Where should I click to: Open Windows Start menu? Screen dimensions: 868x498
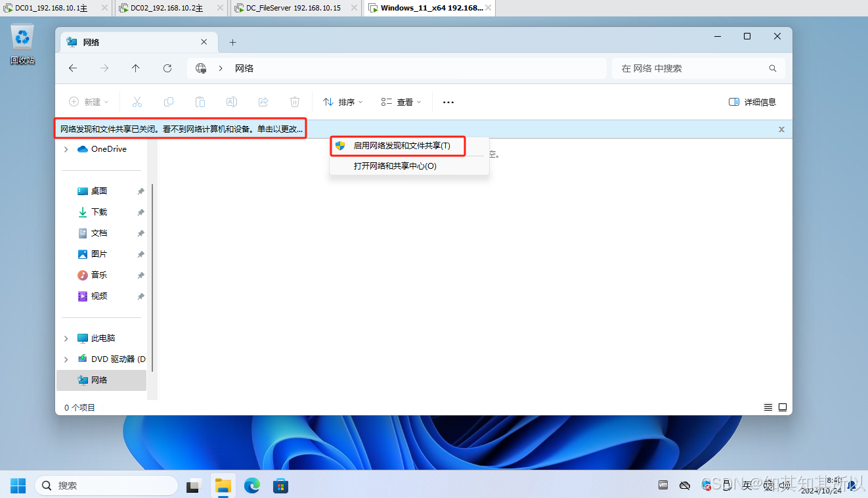point(18,486)
